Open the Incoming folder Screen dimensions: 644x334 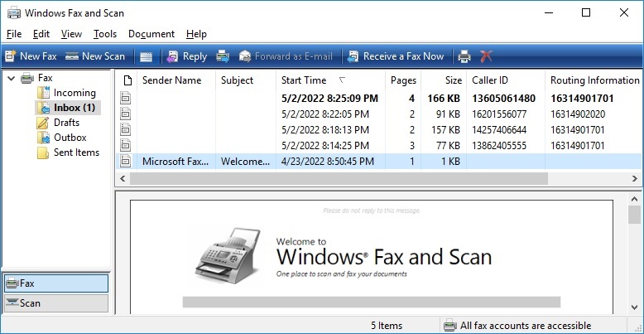(x=74, y=93)
